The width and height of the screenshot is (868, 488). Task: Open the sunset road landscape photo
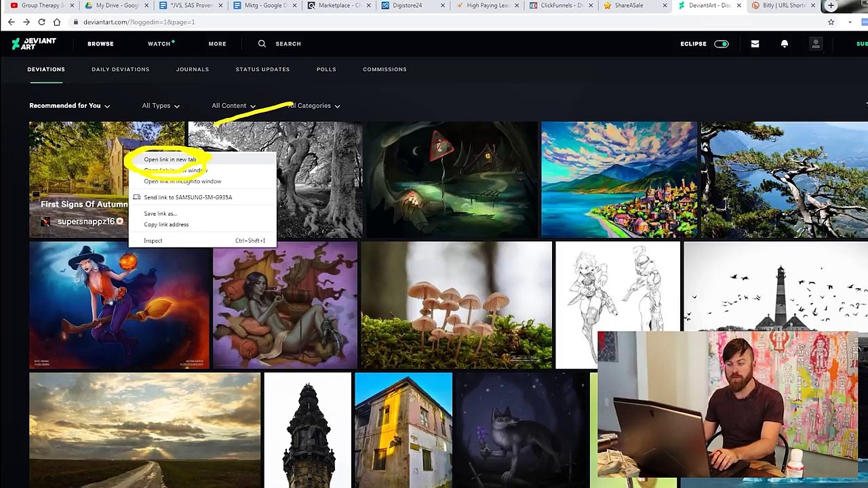144,430
